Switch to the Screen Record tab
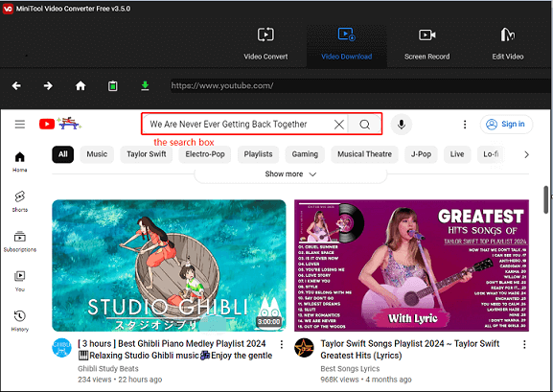 click(x=426, y=44)
